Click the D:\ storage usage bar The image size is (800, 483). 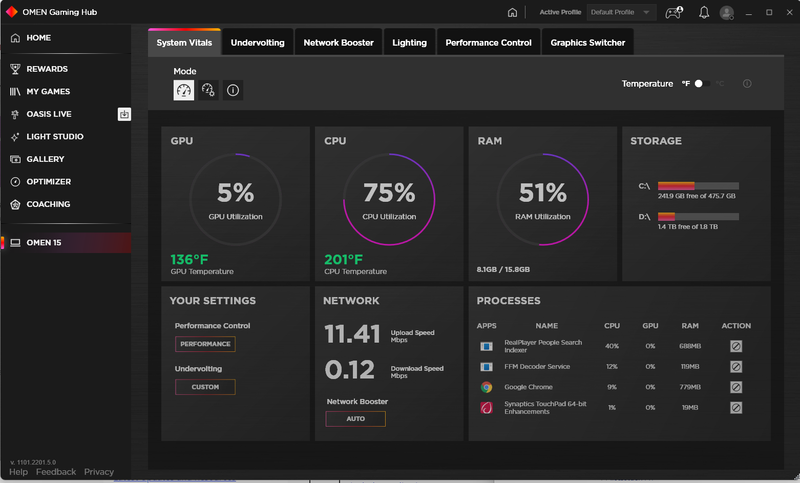698,216
